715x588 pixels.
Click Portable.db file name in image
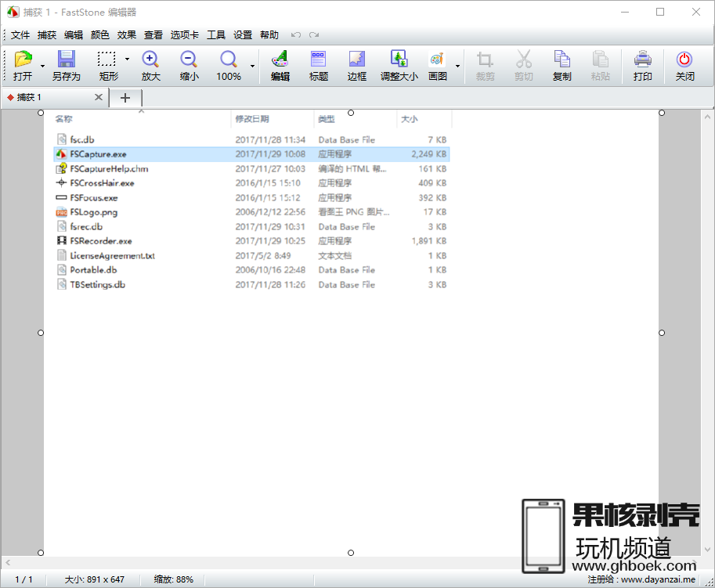coord(93,270)
